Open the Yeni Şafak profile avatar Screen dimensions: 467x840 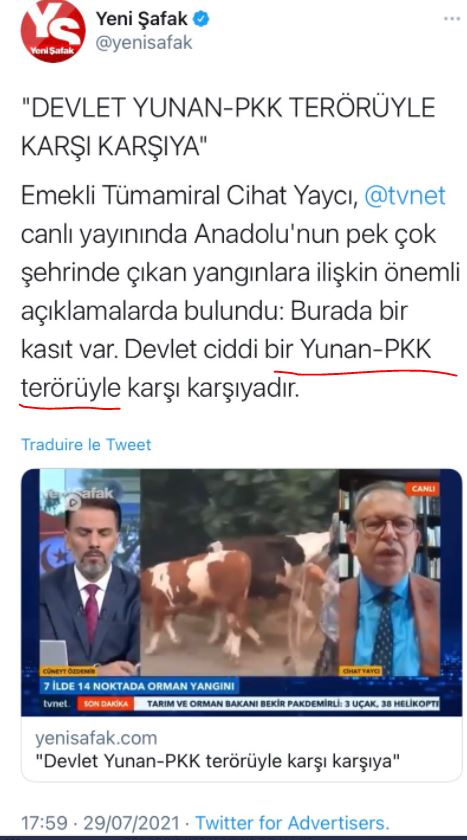[x=53, y=31]
